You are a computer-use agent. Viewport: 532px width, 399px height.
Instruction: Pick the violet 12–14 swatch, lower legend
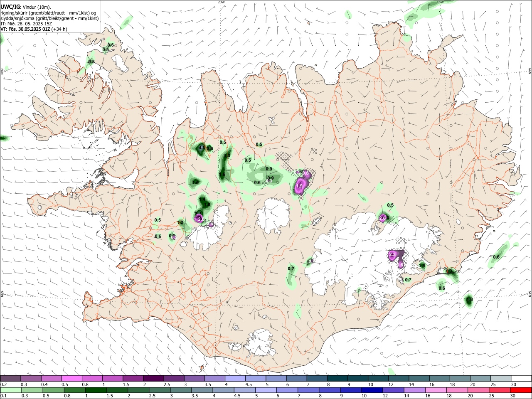pyautogui.click(x=394, y=390)
